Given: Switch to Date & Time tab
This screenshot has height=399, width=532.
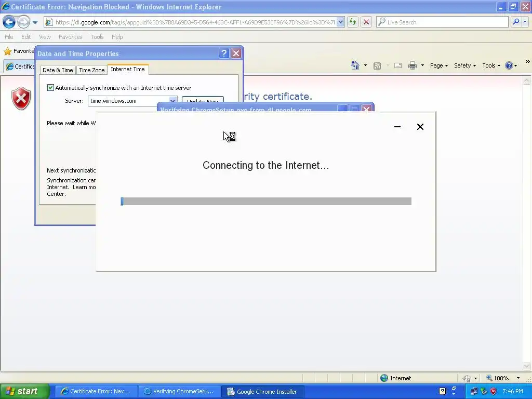Looking at the screenshot, I should tap(58, 70).
